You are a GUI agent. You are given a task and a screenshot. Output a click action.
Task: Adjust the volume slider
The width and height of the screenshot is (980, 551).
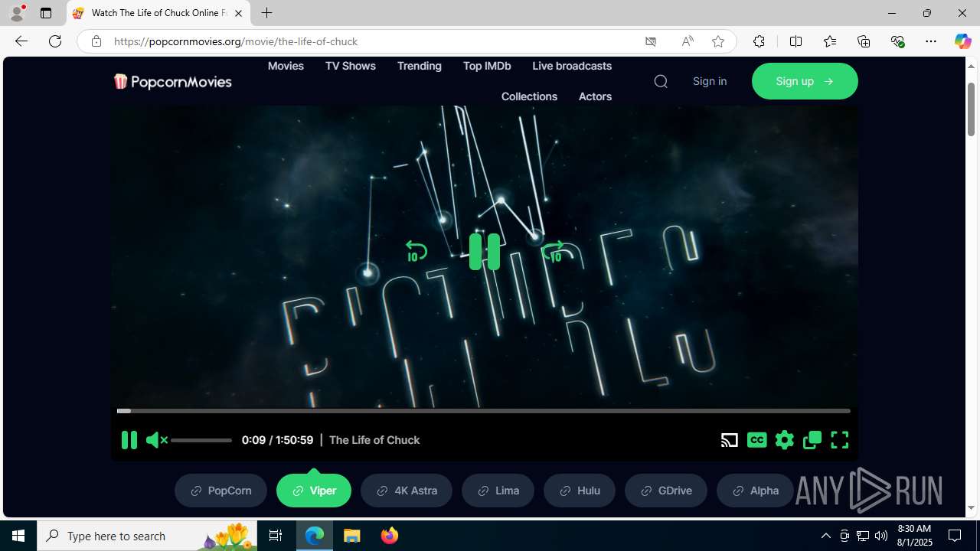(201, 440)
